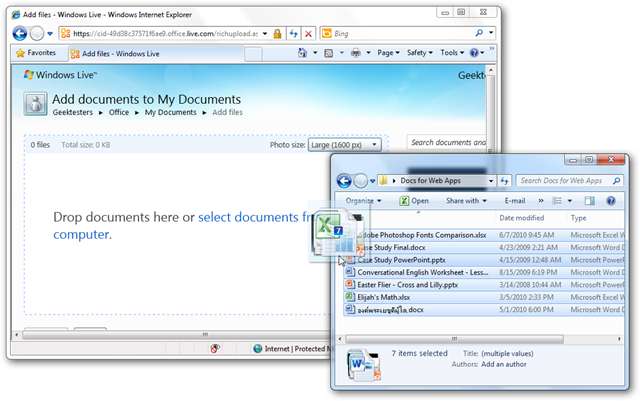Image resolution: width=640 pixels, height=401 pixels.
Task: Click the Explorer Help icon
Action: (611, 201)
